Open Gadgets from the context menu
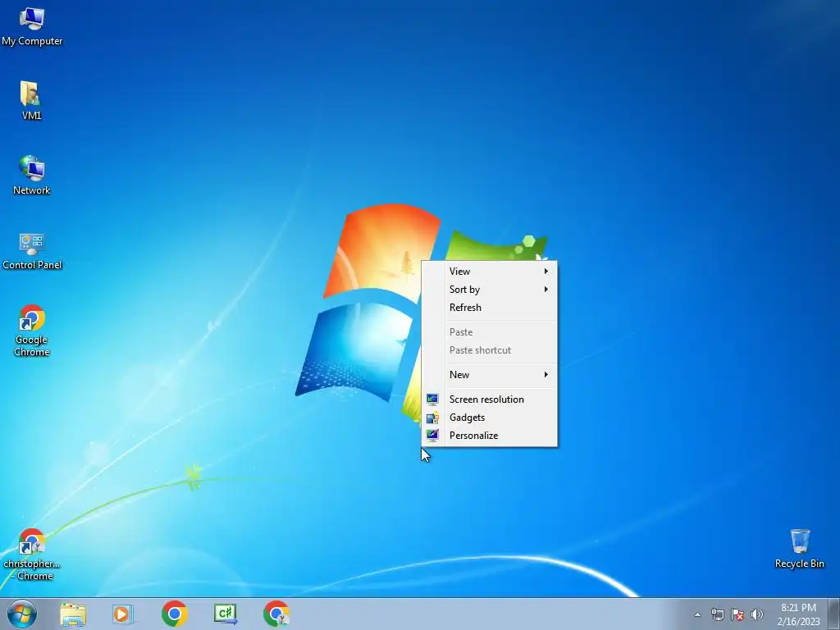 [490, 418]
